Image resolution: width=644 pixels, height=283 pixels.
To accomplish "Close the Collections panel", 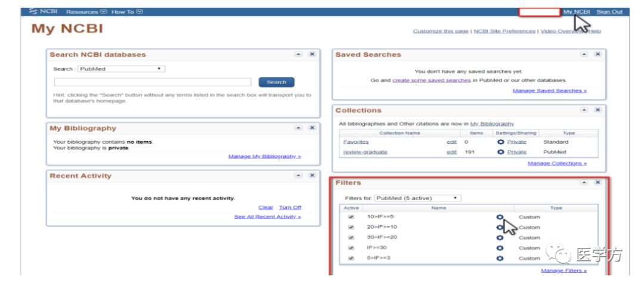I will tap(597, 110).
